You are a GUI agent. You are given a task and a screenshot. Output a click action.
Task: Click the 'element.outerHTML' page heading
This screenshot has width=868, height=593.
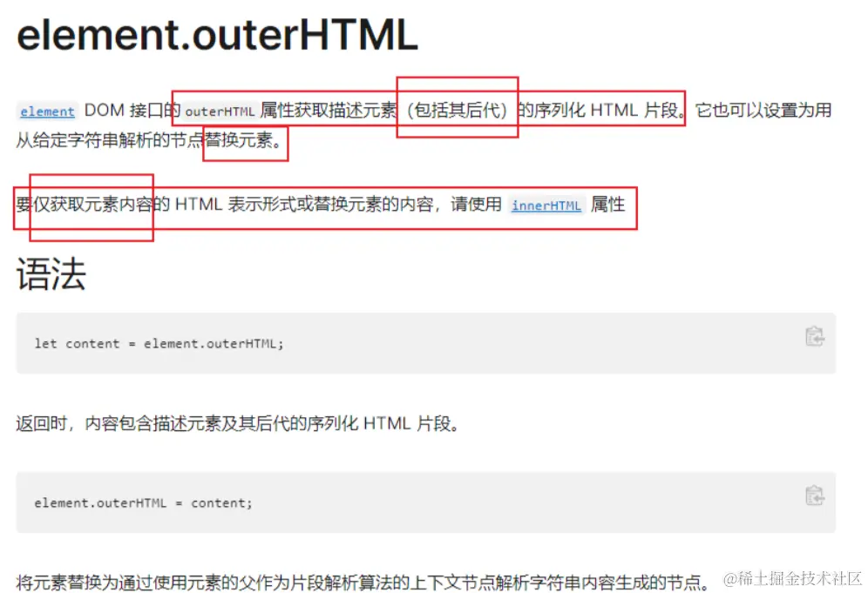[x=217, y=35]
